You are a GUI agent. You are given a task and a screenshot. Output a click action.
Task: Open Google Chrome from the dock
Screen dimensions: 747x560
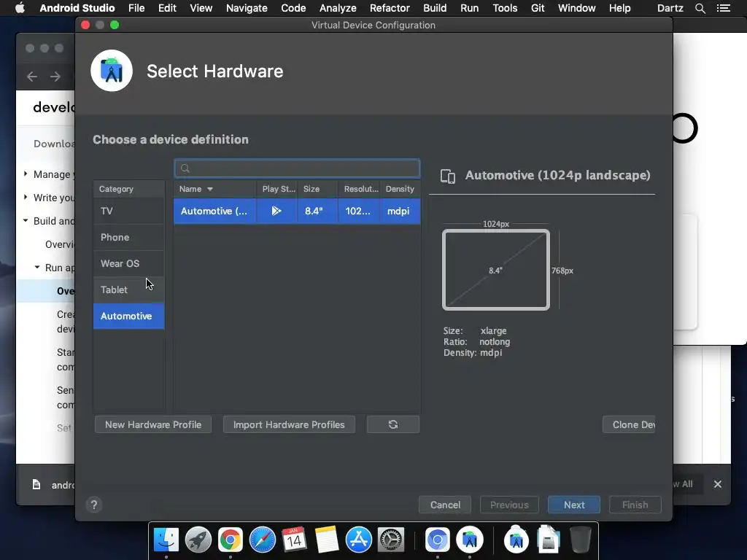pyautogui.click(x=230, y=540)
